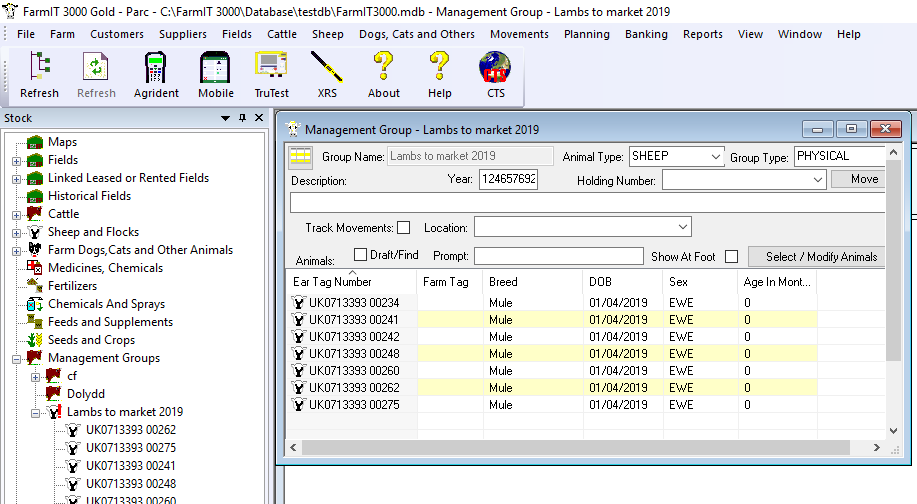Open Chemicals And Sprays tree item
This screenshot has height=504, width=917.
pyautogui.click(x=106, y=304)
